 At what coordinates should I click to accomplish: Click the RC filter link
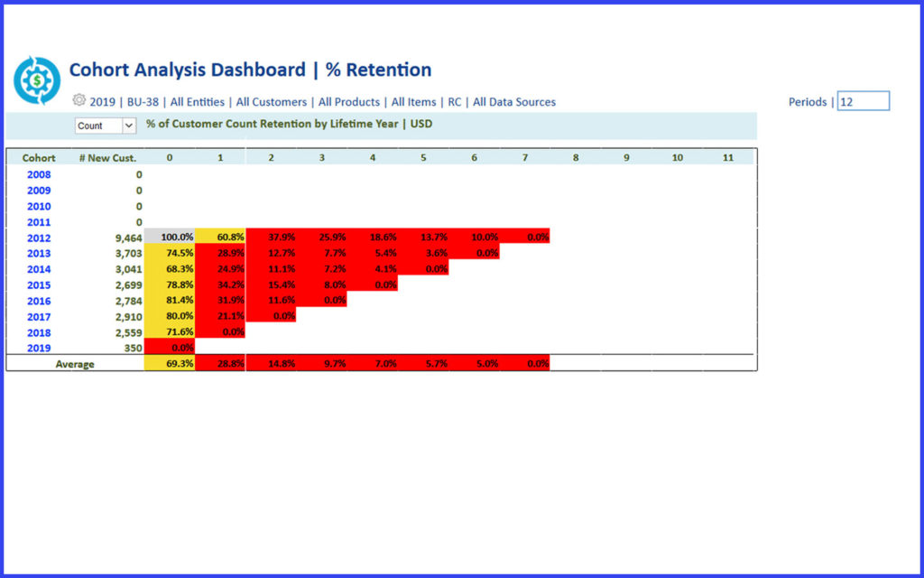pyautogui.click(x=454, y=101)
